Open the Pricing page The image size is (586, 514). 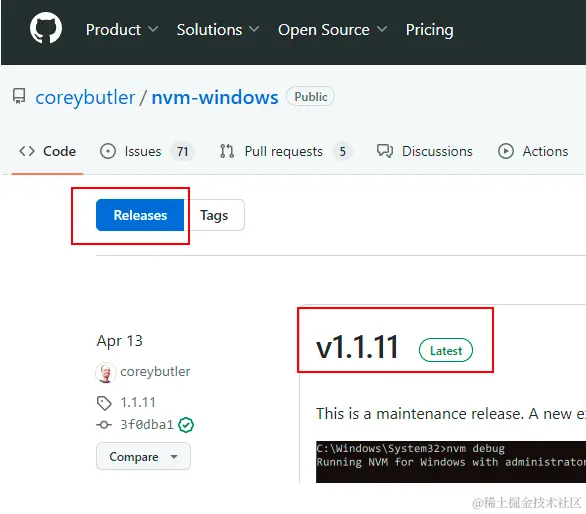click(x=429, y=30)
